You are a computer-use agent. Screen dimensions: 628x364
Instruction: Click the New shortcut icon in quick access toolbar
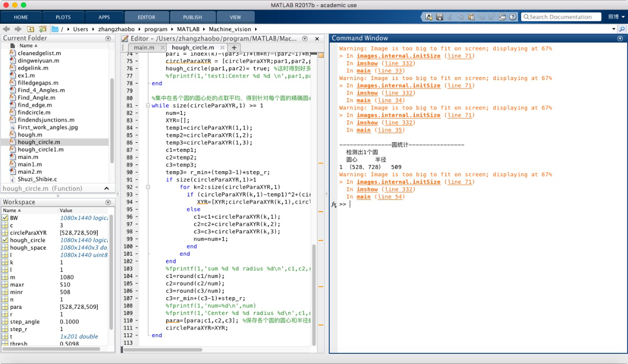coord(428,17)
